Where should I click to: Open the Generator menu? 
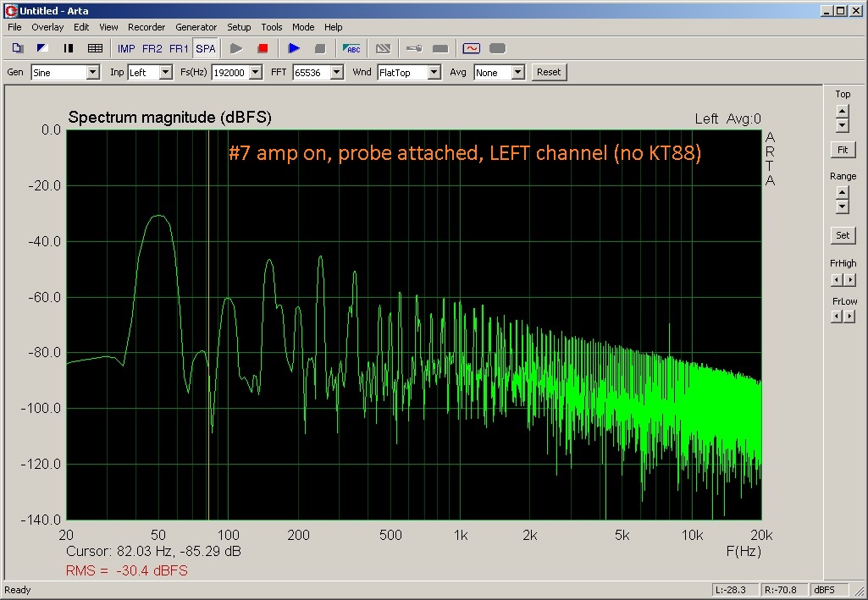coord(196,27)
